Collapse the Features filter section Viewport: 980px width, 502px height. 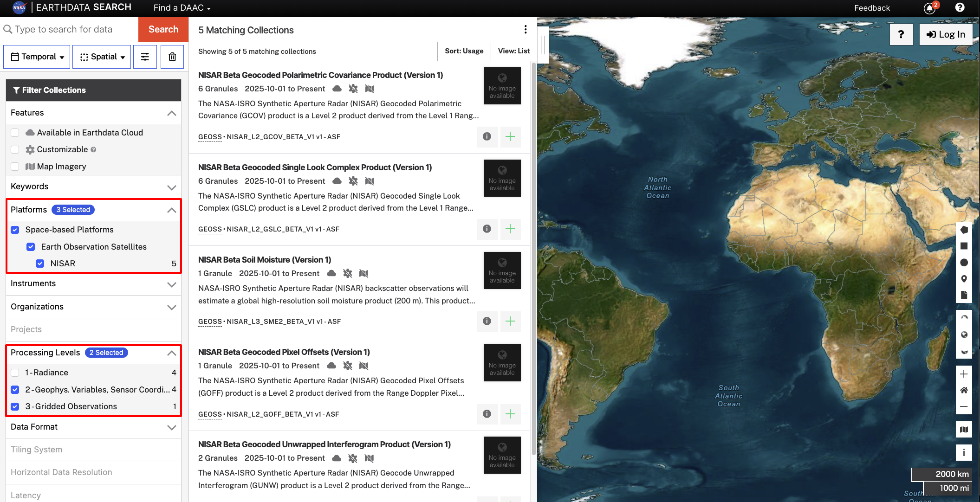(171, 113)
